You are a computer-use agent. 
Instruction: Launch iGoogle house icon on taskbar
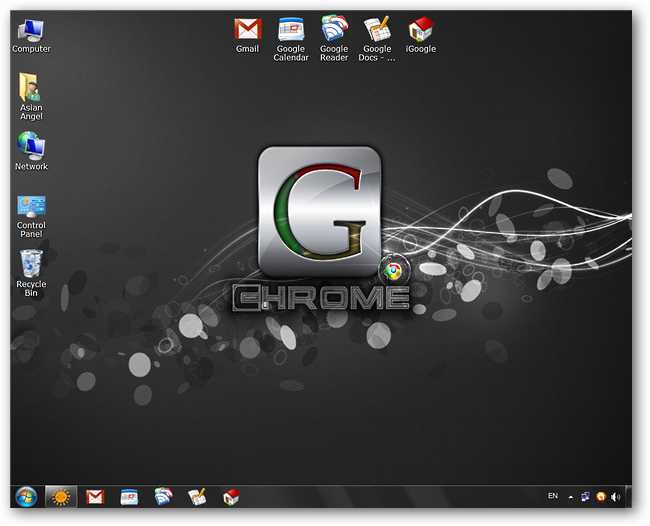[231, 497]
